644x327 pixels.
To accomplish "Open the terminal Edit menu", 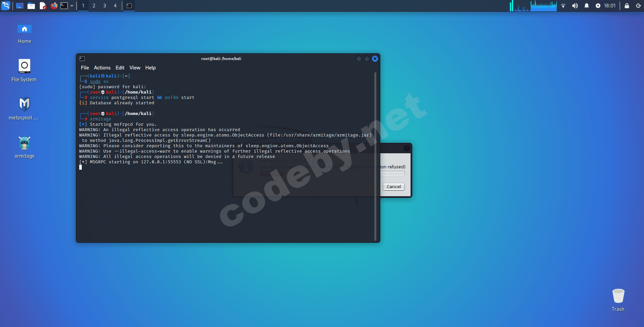I will (120, 68).
